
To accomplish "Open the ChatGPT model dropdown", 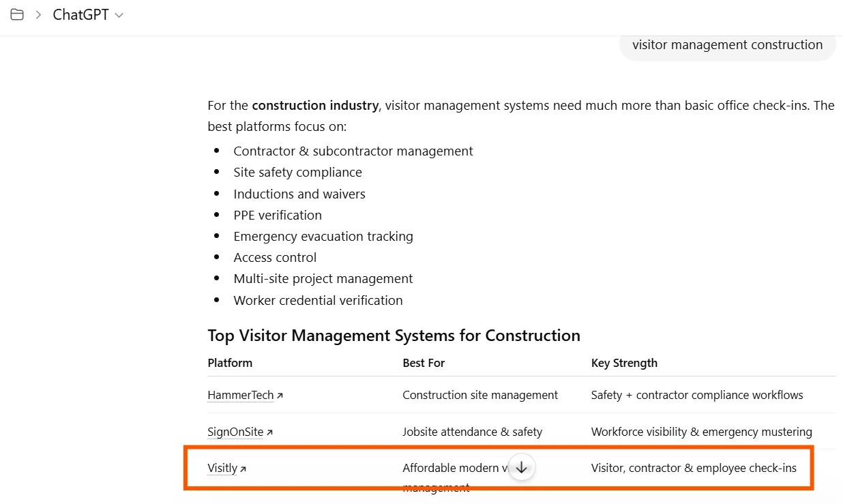I will 88,15.
